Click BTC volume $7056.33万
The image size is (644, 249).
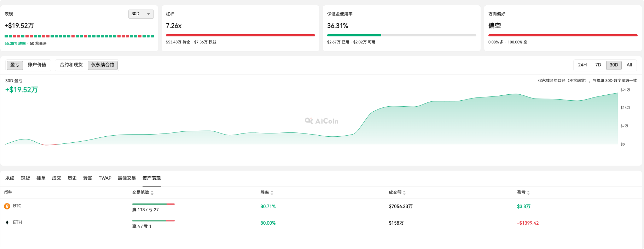tap(401, 207)
